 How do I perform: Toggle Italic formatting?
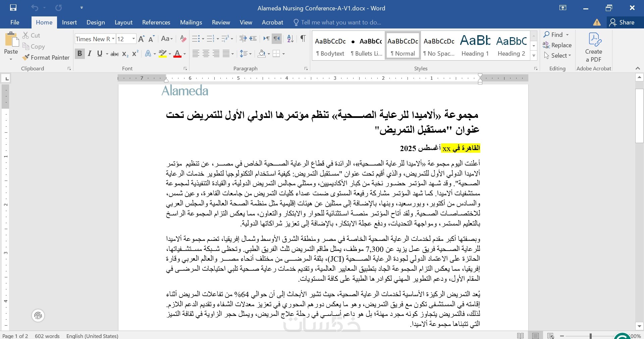point(90,54)
